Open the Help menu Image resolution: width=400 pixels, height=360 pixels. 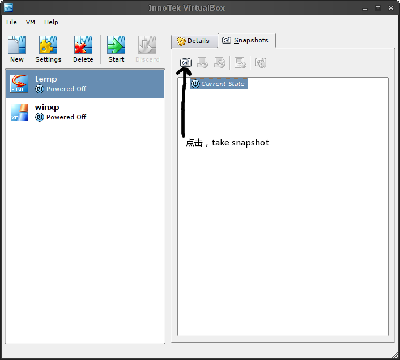(x=51, y=22)
